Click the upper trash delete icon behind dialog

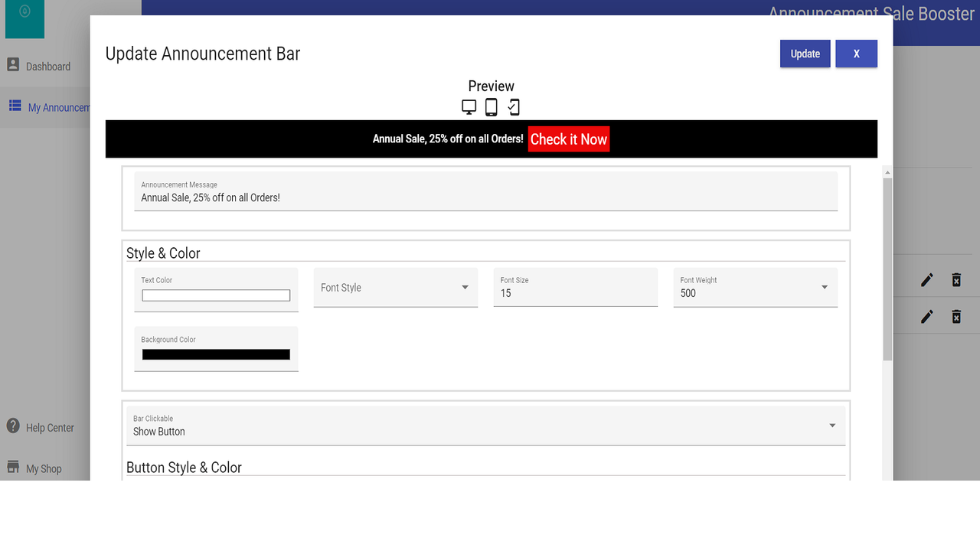[x=956, y=280]
